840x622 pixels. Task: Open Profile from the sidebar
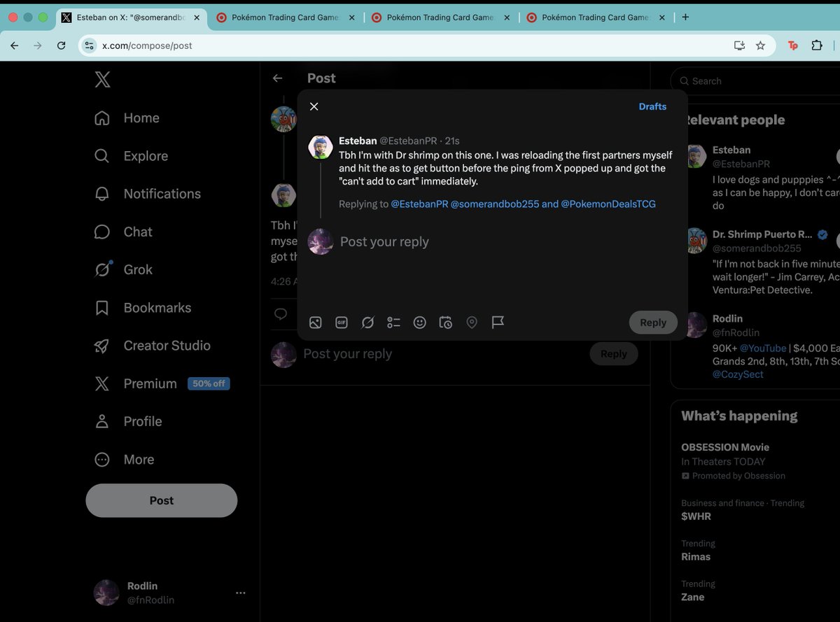[127, 421]
